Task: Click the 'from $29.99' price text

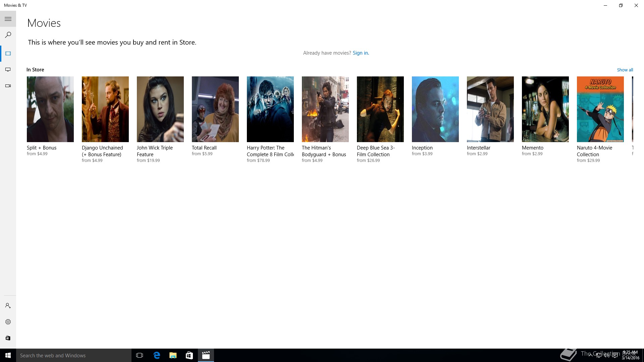Action: tap(588, 161)
